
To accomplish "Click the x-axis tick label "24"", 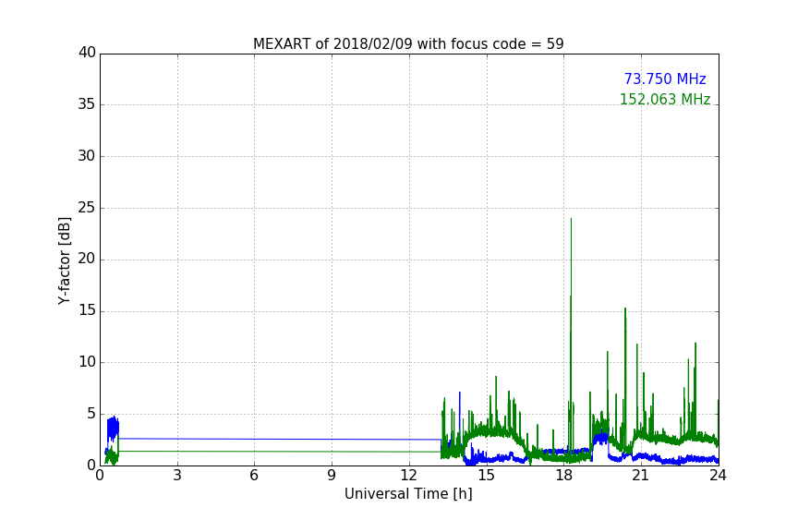I will click(718, 476).
